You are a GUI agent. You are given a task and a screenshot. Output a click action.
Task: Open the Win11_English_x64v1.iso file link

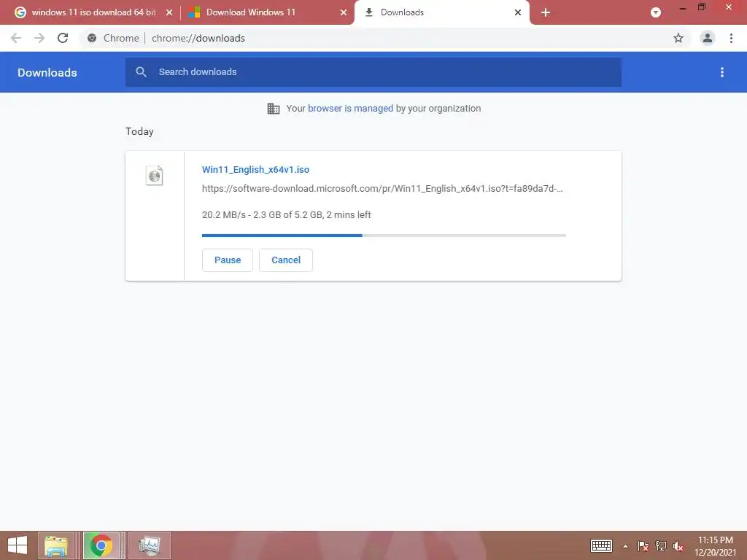coord(255,169)
